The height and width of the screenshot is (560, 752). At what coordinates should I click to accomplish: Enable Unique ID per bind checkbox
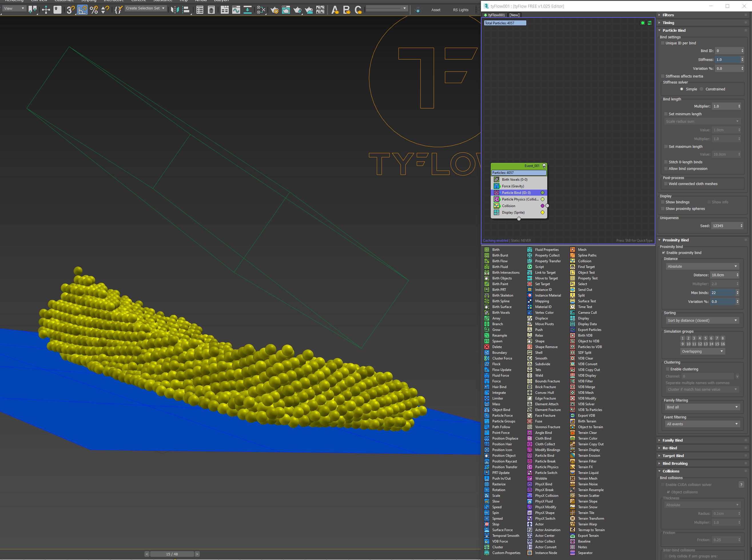[x=663, y=43]
